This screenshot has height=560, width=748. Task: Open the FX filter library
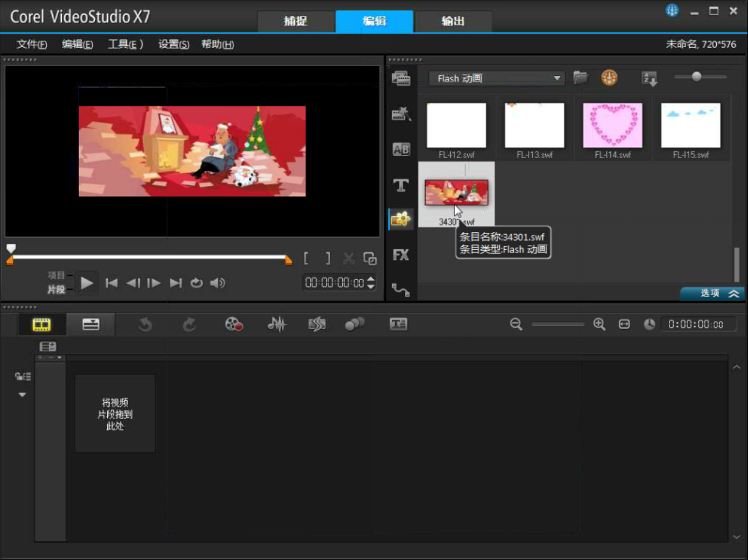tap(401, 255)
